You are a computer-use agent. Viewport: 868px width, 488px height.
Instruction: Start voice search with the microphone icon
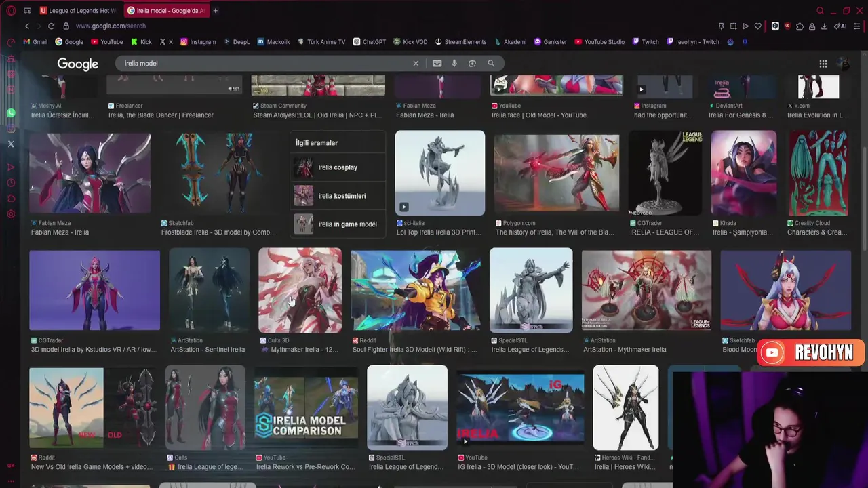(454, 63)
